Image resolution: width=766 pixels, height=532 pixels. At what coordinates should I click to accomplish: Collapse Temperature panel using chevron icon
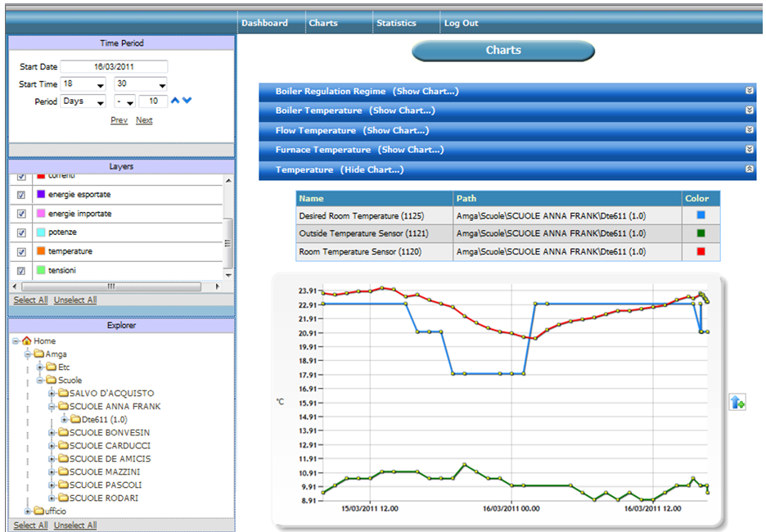pos(750,169)
